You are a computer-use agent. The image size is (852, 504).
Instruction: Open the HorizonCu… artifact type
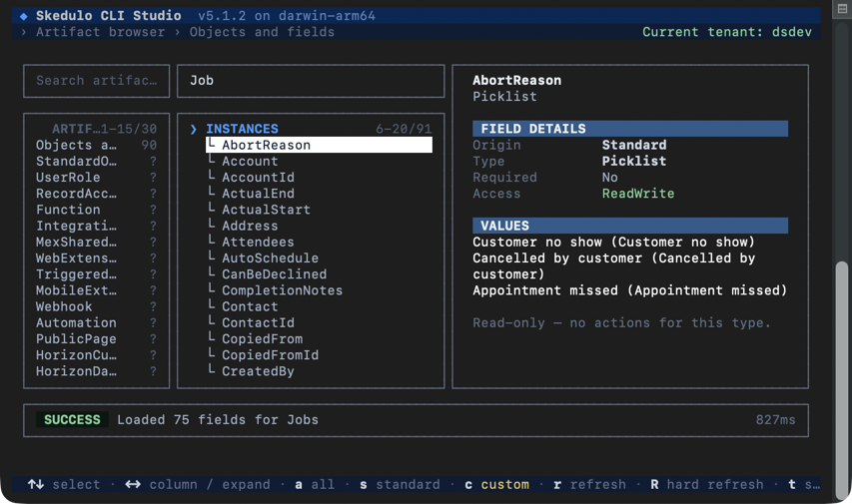(96, 355)
